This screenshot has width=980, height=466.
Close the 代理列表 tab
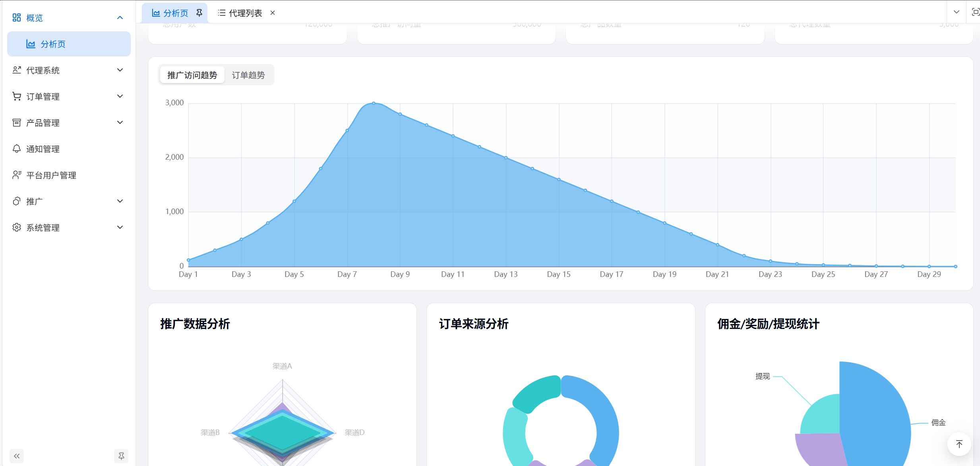[273, 13]
